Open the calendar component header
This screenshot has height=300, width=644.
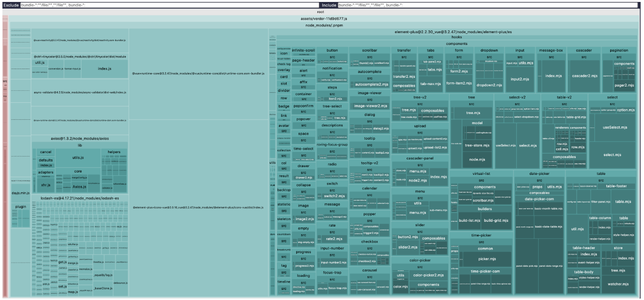point(369,188)
